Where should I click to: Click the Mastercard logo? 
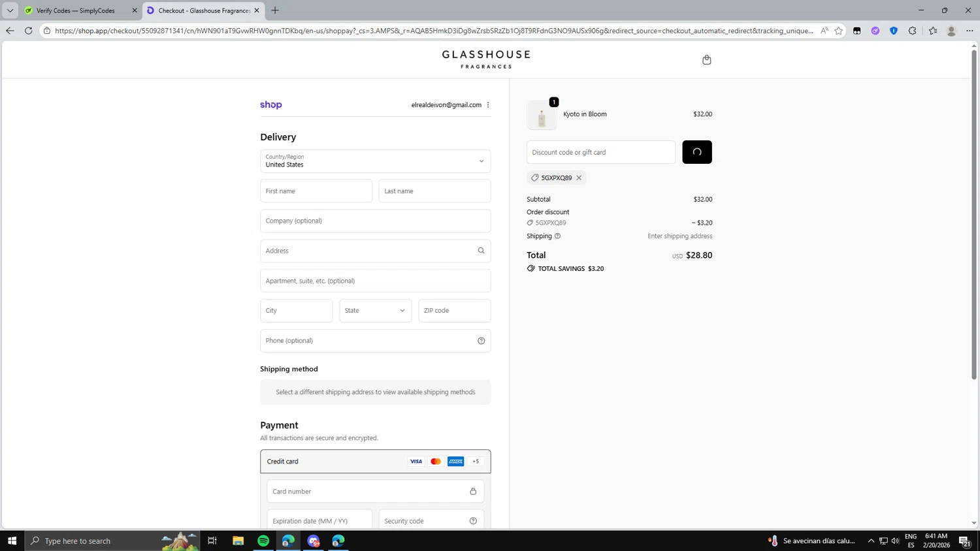tap(436, 462)
